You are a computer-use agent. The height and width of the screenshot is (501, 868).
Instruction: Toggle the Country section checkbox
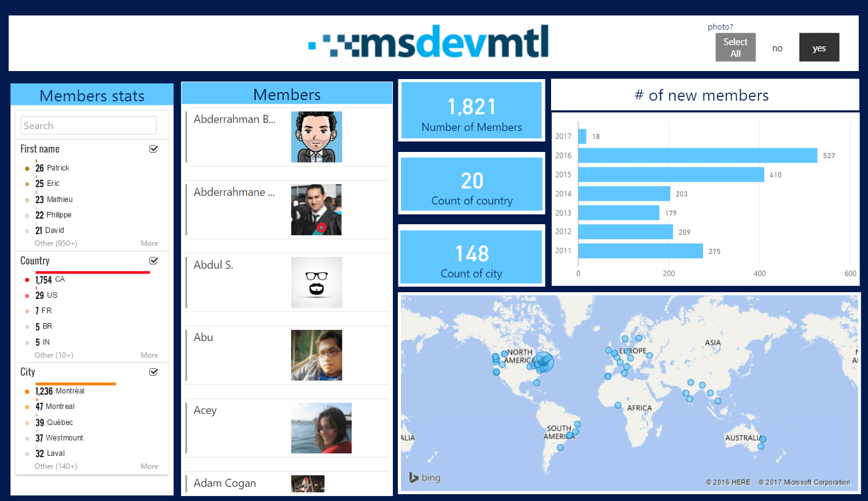tap(153, 261)
